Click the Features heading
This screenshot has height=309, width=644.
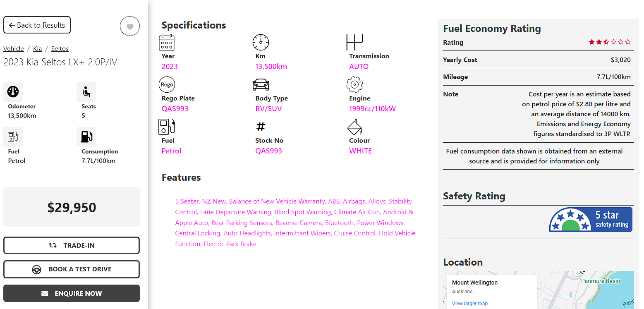coord(181,177)
